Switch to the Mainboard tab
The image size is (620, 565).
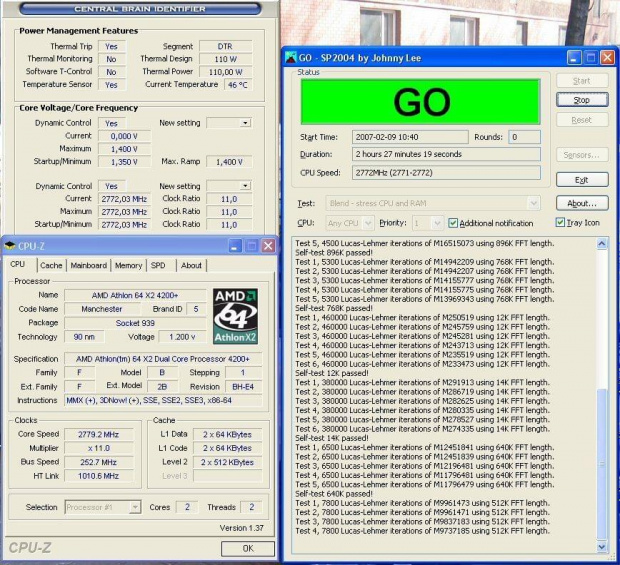point(89,265)
